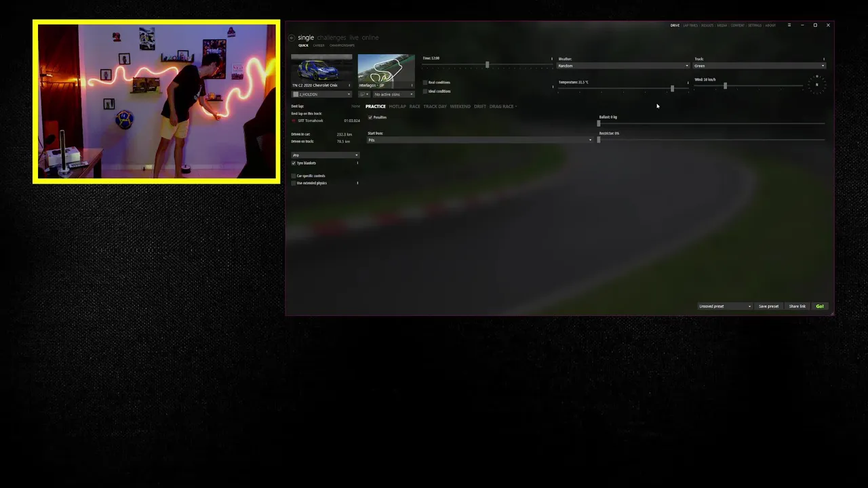The height and width of the screenshot is (488, 868).
Task: Open the hamburger menu in the title bar
Action: (x=789, y=25)
